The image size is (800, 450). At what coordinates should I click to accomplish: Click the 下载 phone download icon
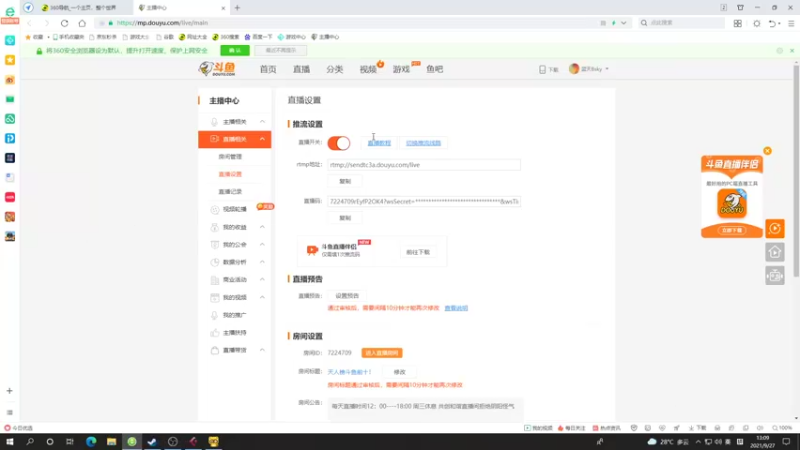(542, 69)
